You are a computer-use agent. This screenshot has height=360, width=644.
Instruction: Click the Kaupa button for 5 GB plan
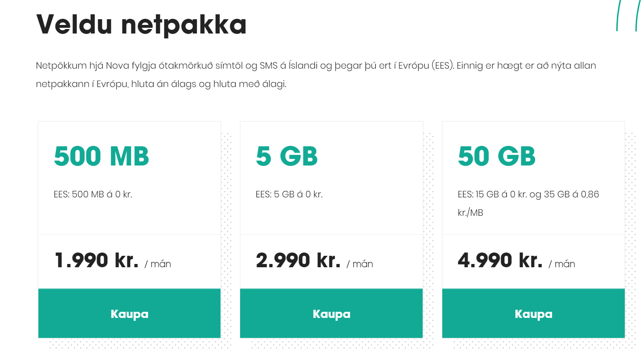pos(331,314)
